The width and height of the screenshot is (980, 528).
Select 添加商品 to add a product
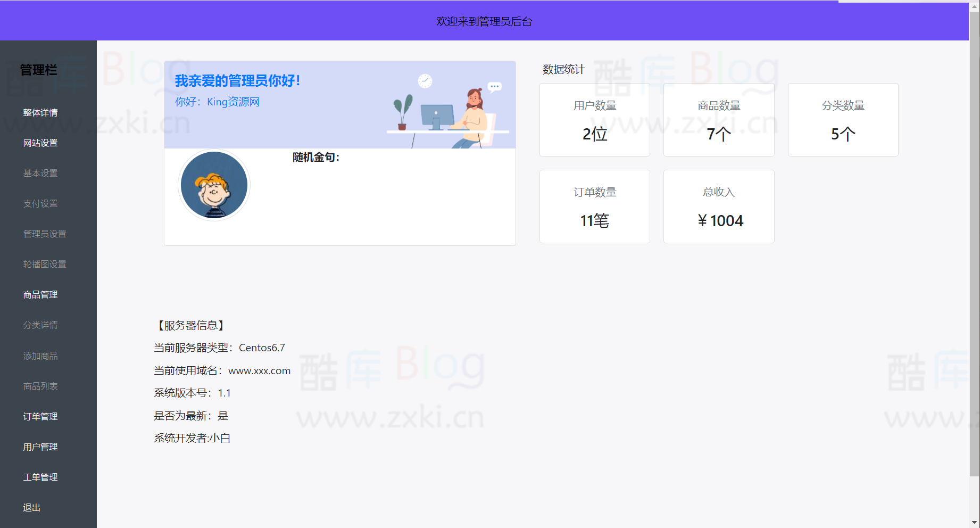40,356
